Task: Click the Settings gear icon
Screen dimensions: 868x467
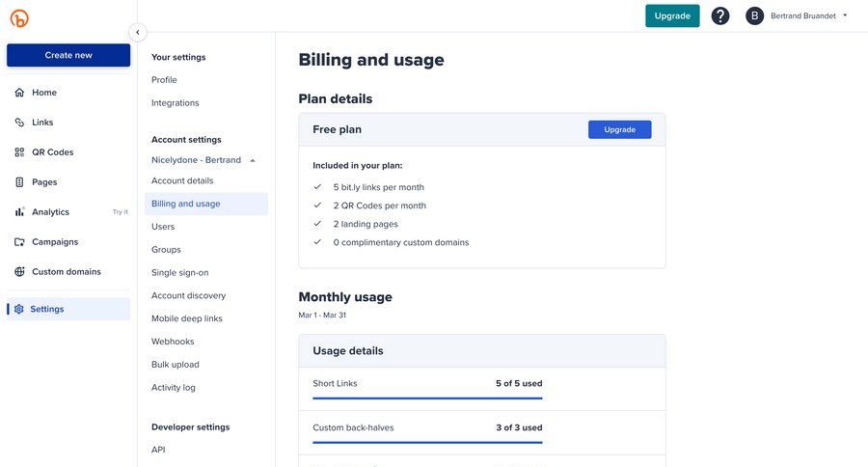Action: pyautogui.click(x=19, y=309)
